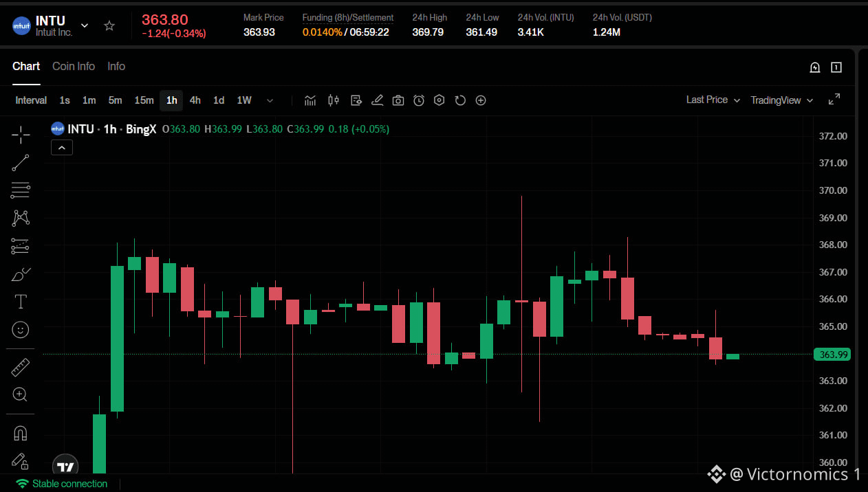Image resolution: width=868 pixels, height=492 pixels.
Task: Create a price alert with clock icon
Action: [x=419, y=100]
